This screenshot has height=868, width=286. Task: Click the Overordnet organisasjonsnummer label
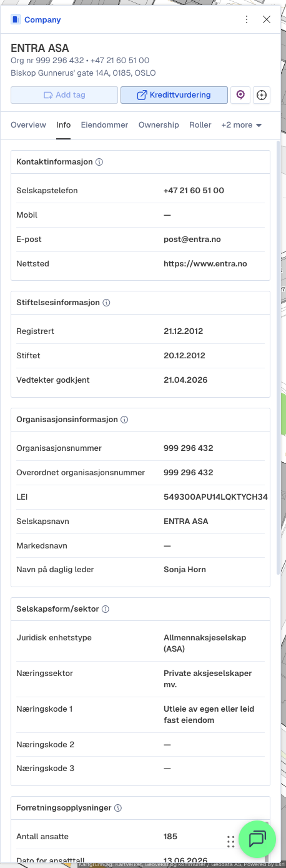[x=81, y=473]
